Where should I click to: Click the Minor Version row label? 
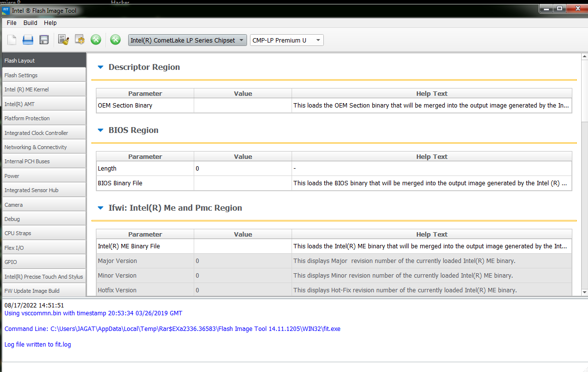(x=117, y=276)
